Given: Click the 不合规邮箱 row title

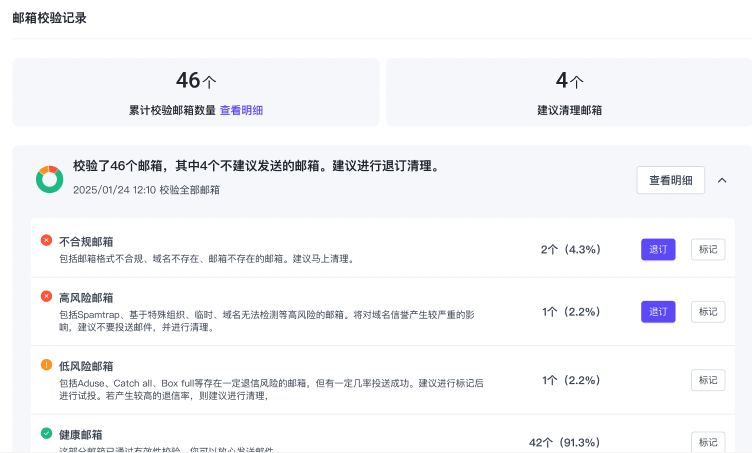Looking at the screenshot, I should [86, 241].
